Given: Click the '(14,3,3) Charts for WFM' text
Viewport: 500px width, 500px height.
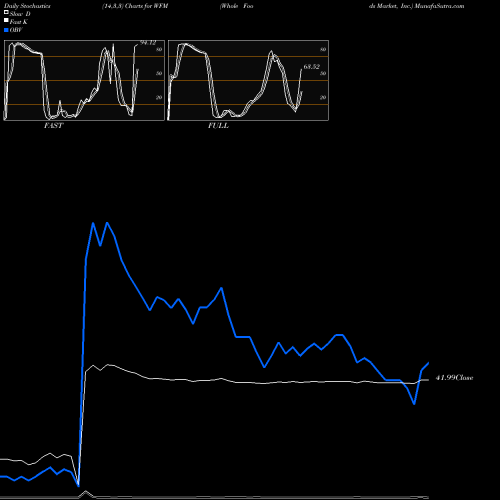Looking at the screenshot, I should pyautogui.click(x=135, y=6).
